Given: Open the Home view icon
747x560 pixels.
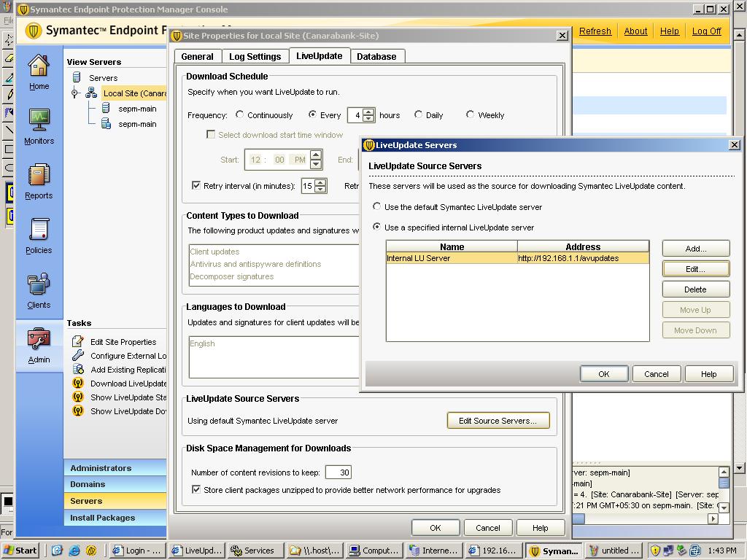Looking at the screenshot, I should point(39,66).
